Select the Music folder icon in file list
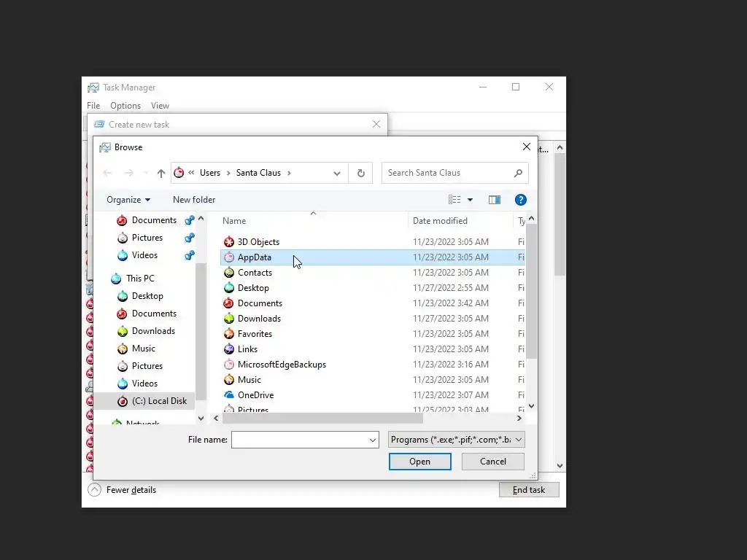Screen dimensions: 747x560 (x=229, y=379)
